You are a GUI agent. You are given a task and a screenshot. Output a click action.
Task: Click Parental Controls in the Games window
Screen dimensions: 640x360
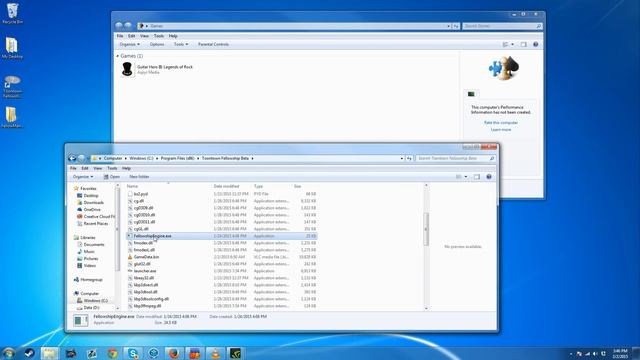pyautogui.click(x=213, y=44)
